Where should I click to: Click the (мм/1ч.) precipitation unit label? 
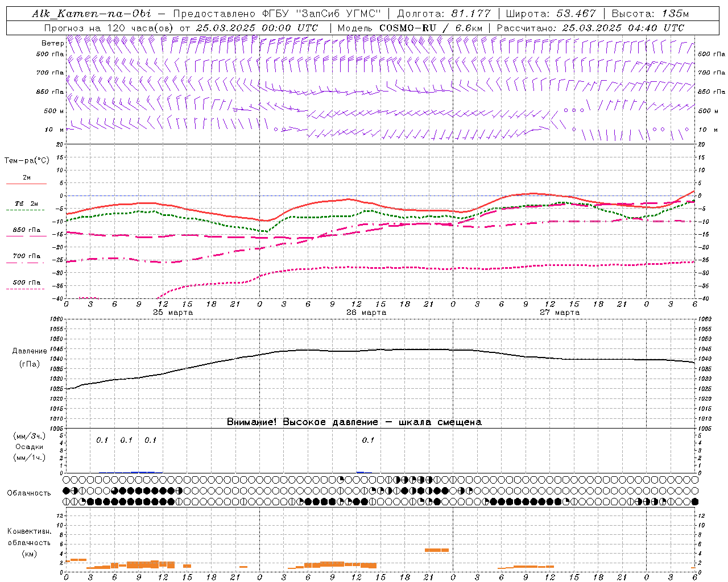tap(28, 458)
